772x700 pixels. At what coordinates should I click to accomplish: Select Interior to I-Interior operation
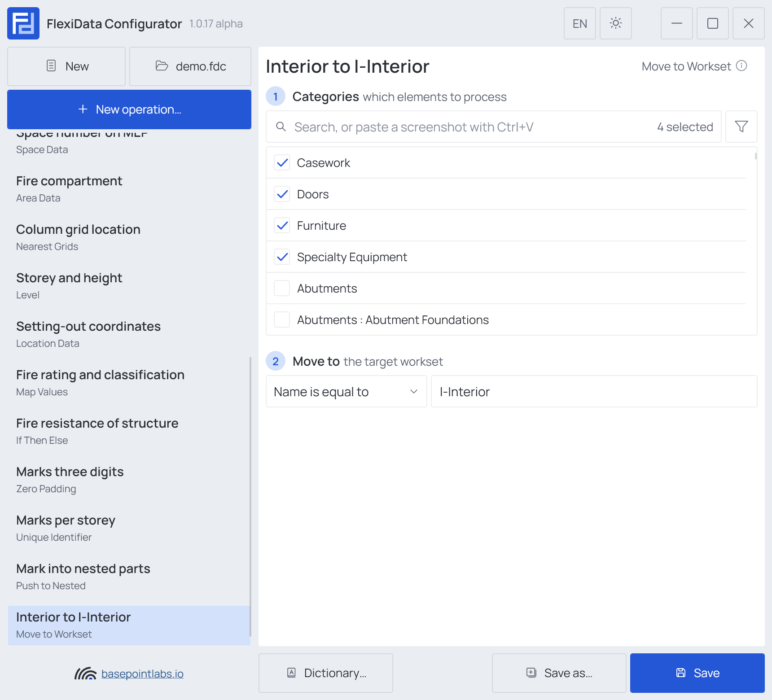click(x=129, y=625)
